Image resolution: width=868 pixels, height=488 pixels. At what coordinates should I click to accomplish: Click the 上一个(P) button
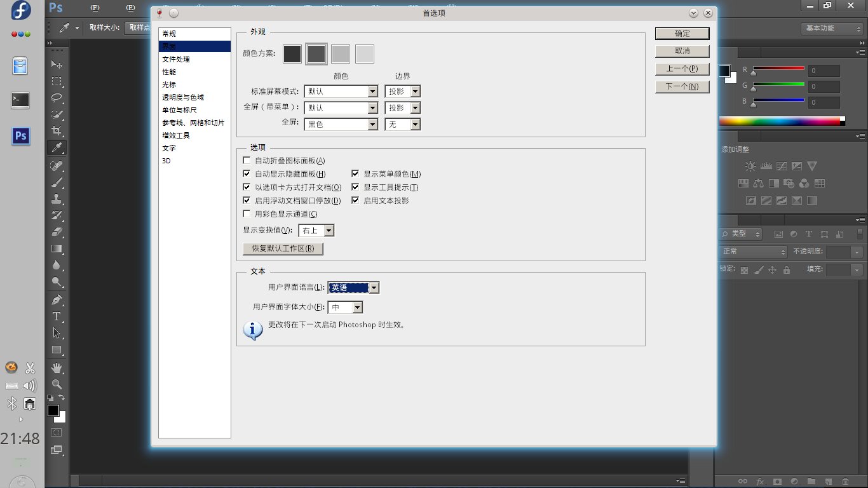[682, 69]
